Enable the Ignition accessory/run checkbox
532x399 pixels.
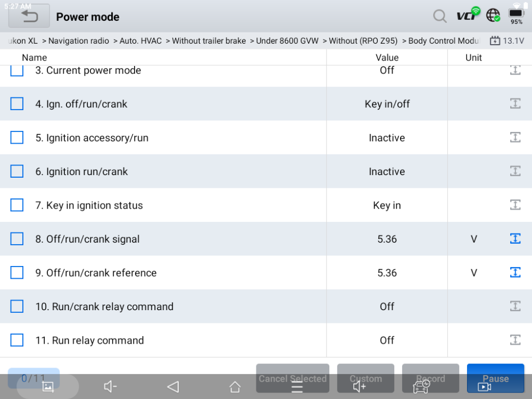tap(17, 138)
